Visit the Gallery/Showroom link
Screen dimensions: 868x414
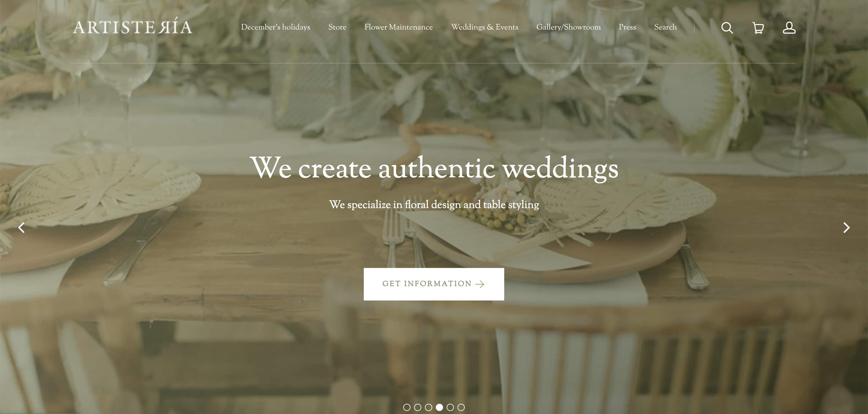pos(568,27)
